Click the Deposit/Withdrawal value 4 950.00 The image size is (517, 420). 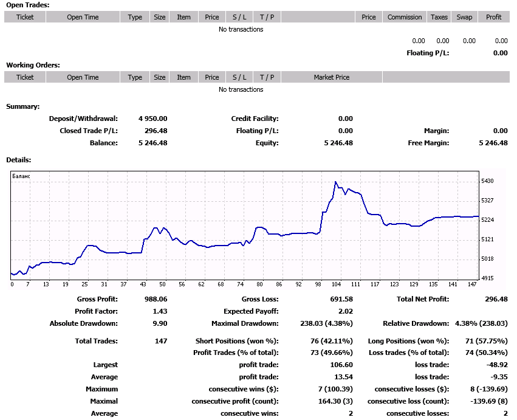pyautogui.click(x=152, y=119)
